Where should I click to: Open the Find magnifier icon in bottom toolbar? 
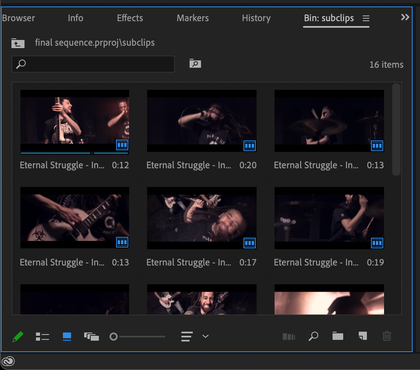coord(313,336)
